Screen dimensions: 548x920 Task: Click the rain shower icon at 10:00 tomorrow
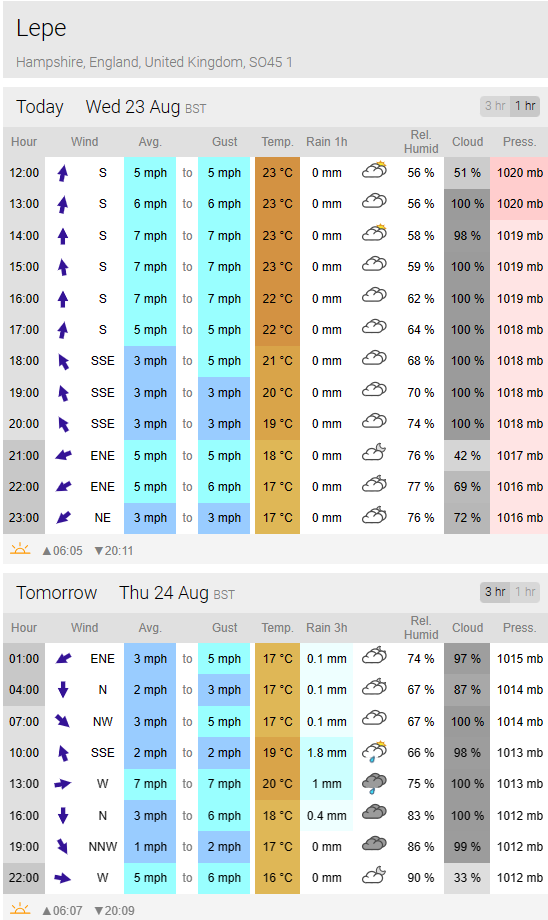click(374, 752)
